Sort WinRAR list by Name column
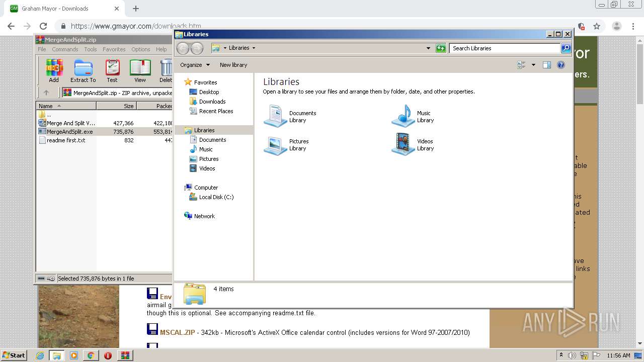This screenshot has height=362, width=644. pyautogui.click(x=66, y=106)
